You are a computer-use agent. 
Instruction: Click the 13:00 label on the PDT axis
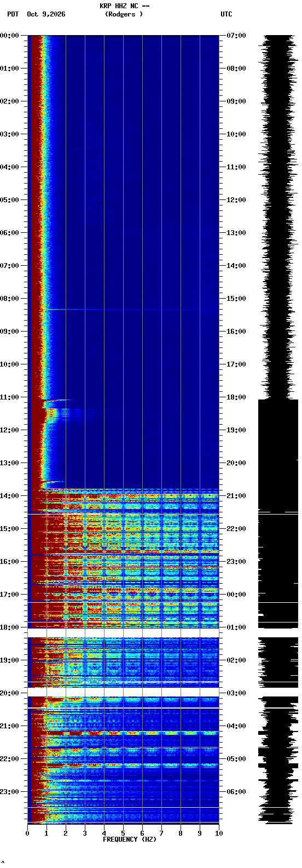point(9,463)
